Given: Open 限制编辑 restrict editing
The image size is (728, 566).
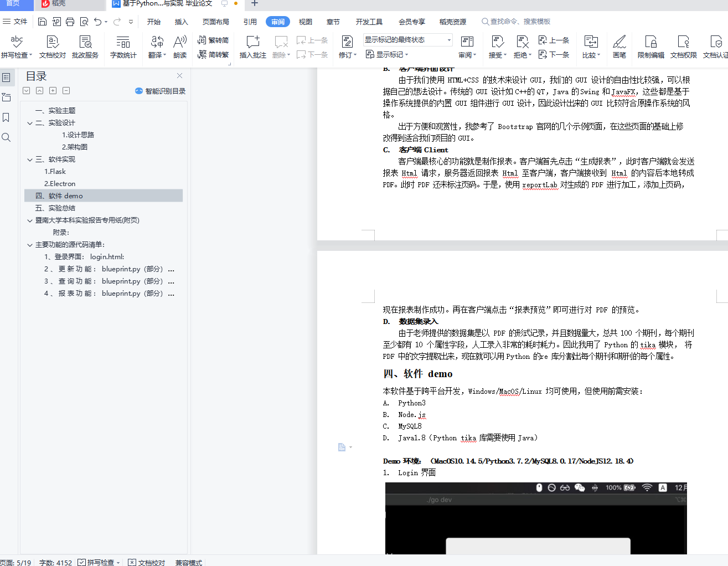Looking at the screenshot, I should pyautogui.click(x=651, y=47).
